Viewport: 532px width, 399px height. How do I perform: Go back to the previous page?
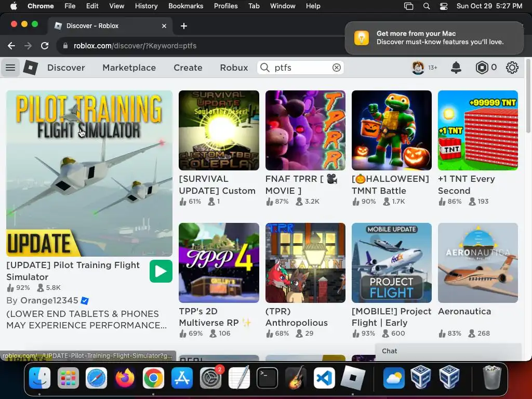[11, 46]
